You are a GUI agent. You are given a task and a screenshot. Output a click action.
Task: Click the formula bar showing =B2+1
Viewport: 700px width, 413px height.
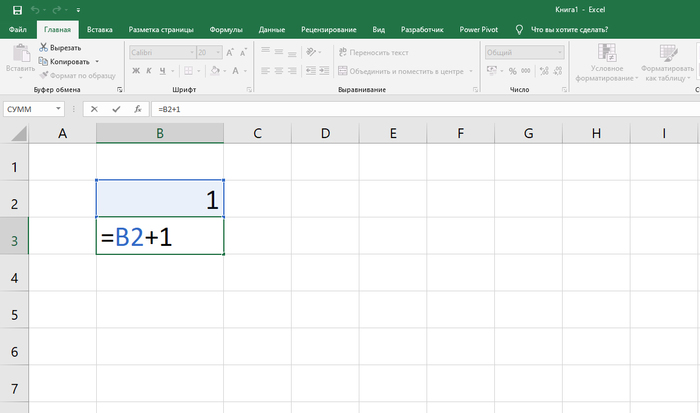425,109
